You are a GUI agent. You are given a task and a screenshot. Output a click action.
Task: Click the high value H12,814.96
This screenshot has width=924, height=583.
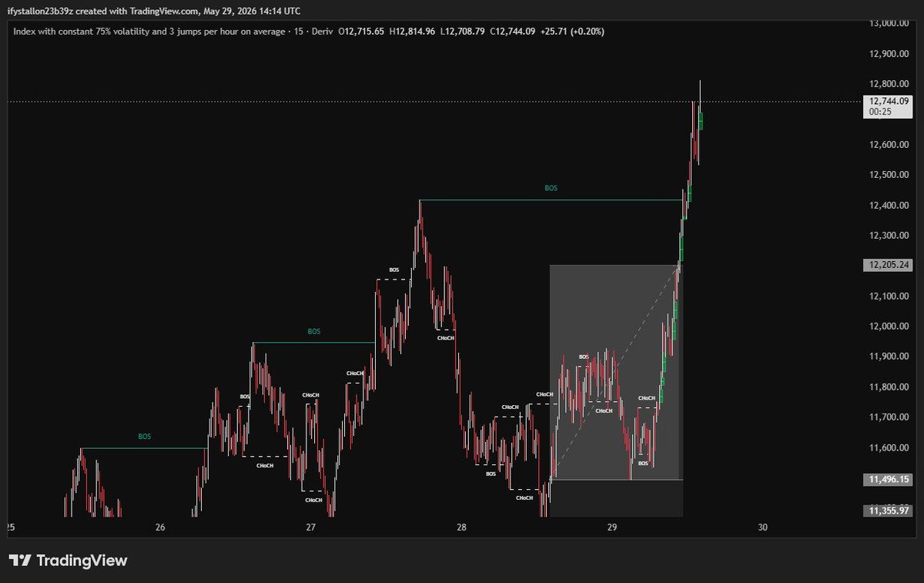click(413, 32)
